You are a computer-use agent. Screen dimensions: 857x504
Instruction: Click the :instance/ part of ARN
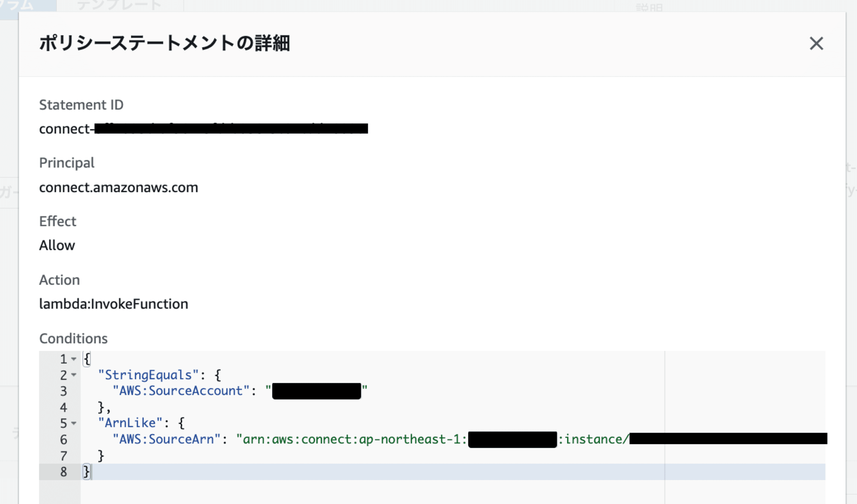point(593,439)
